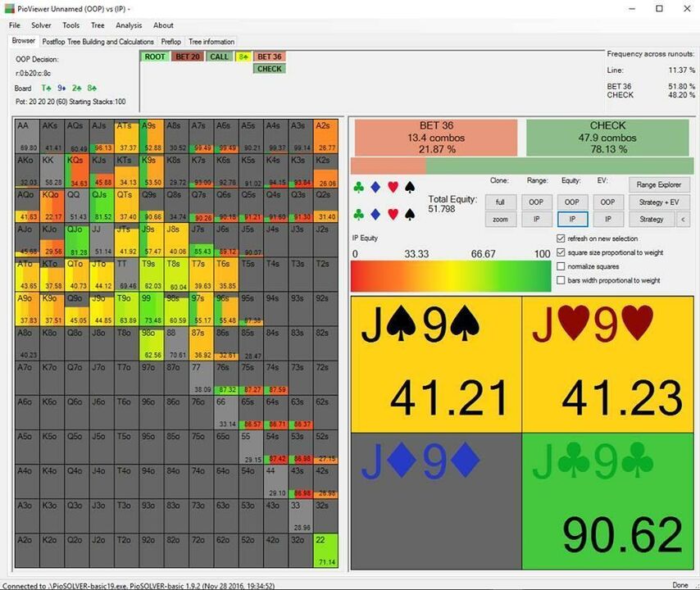The image size is (700, 590).
Task: Click the red heart suit icon in top row
Action: [x=393, y=188]
